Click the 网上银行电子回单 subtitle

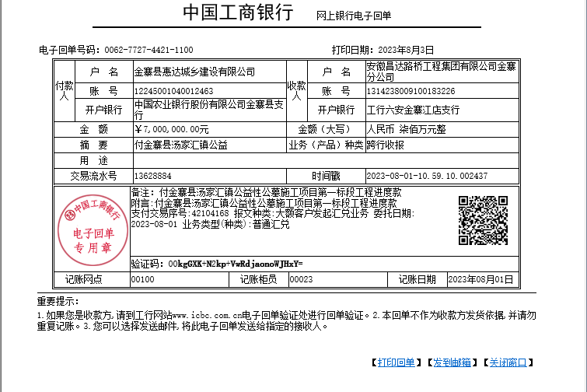coord(354,16)
